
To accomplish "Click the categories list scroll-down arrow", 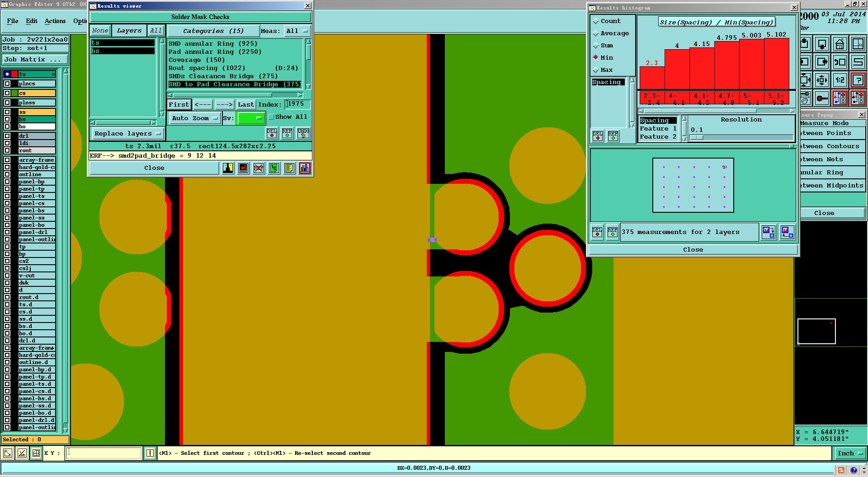I will click(308, 86).
